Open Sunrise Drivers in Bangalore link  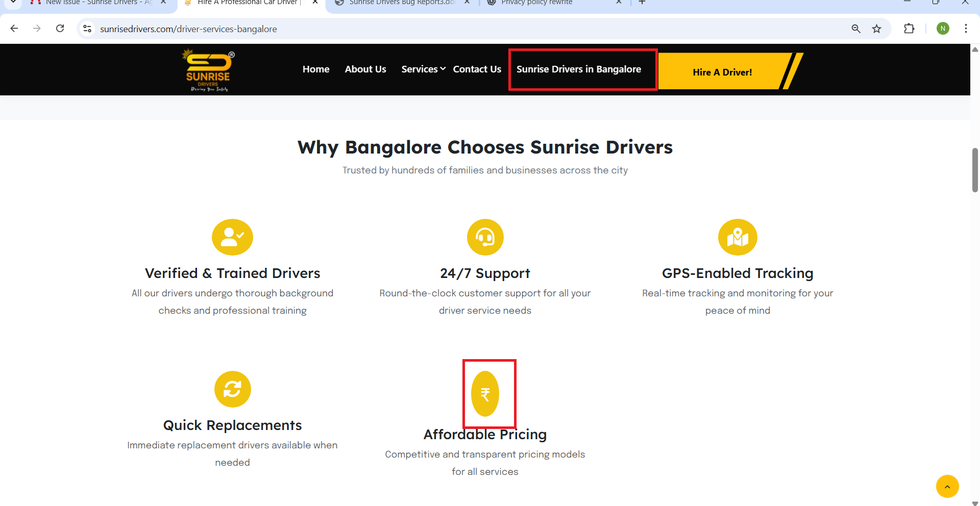[578, 69]
